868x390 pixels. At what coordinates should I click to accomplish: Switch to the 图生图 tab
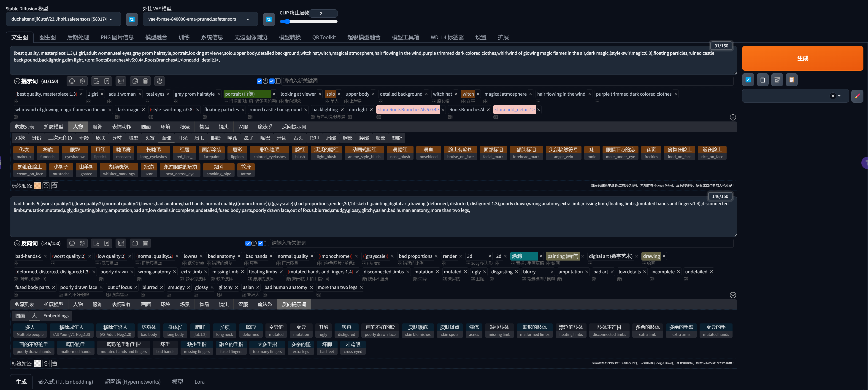pyautogui.click(x=48, y=37)
